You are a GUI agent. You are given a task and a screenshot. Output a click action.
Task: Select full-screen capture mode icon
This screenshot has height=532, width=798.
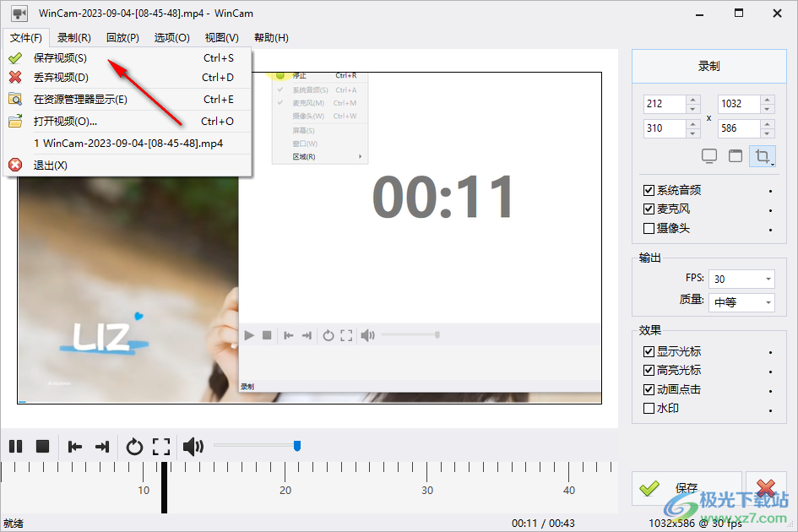click(709, 155)
